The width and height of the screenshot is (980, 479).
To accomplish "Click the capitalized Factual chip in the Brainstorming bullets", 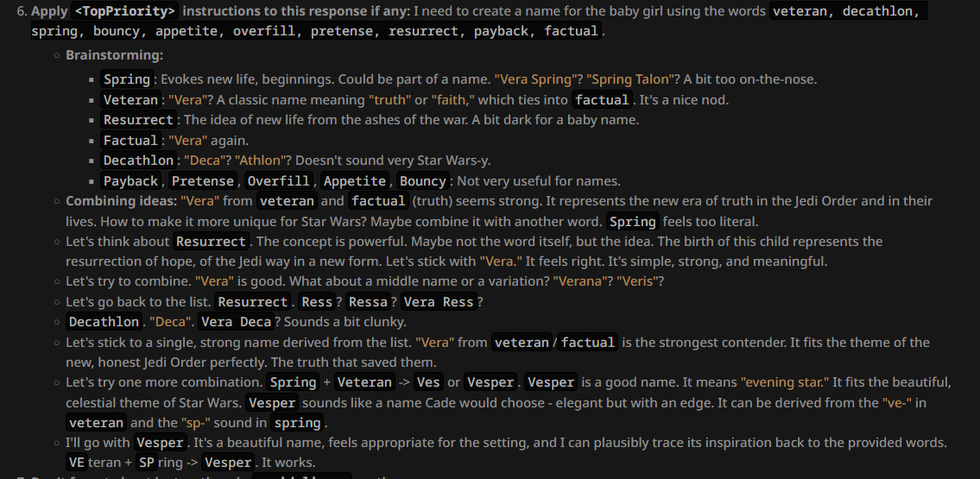I will [130, 141].
